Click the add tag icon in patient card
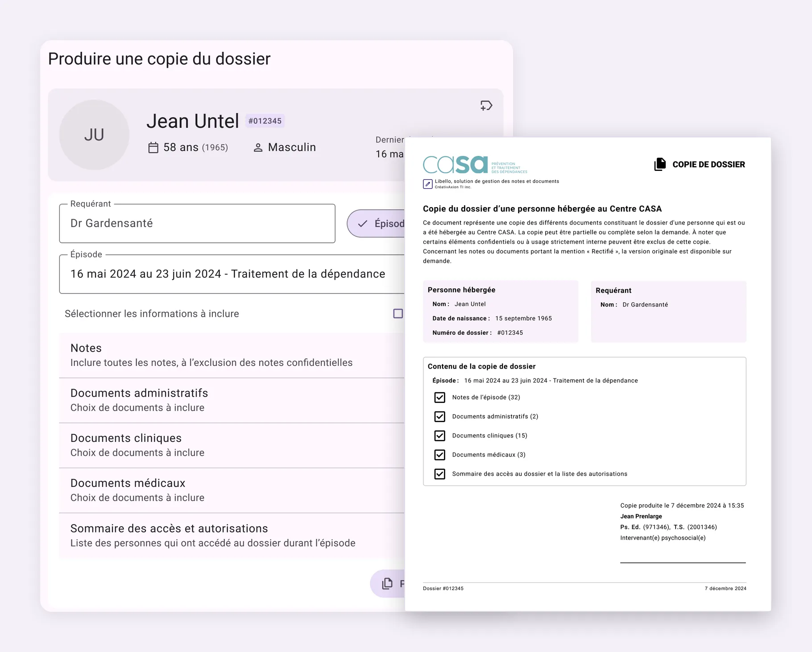The image size is (812, 652). pyautogui.click(x=486, y=106)
